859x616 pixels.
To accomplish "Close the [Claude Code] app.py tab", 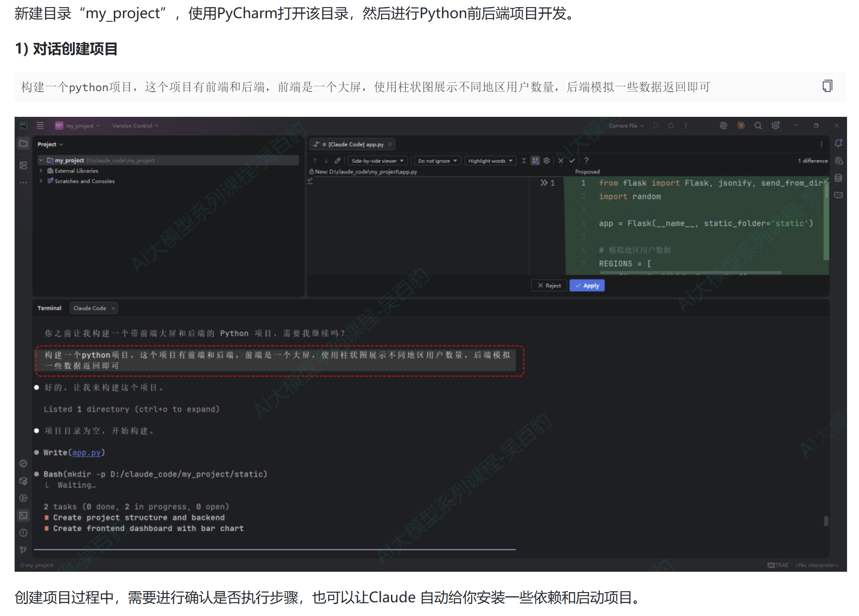I will click(x=390, y=144).
